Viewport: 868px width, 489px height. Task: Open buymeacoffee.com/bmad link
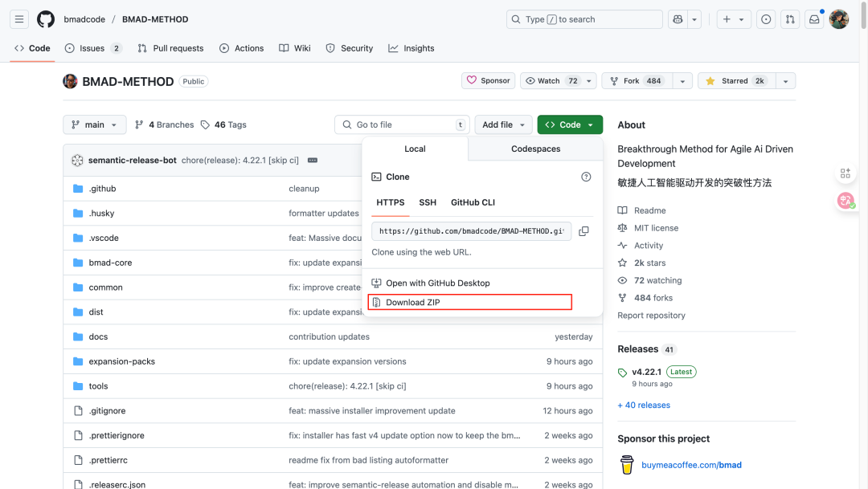click(x=691, y=465)
